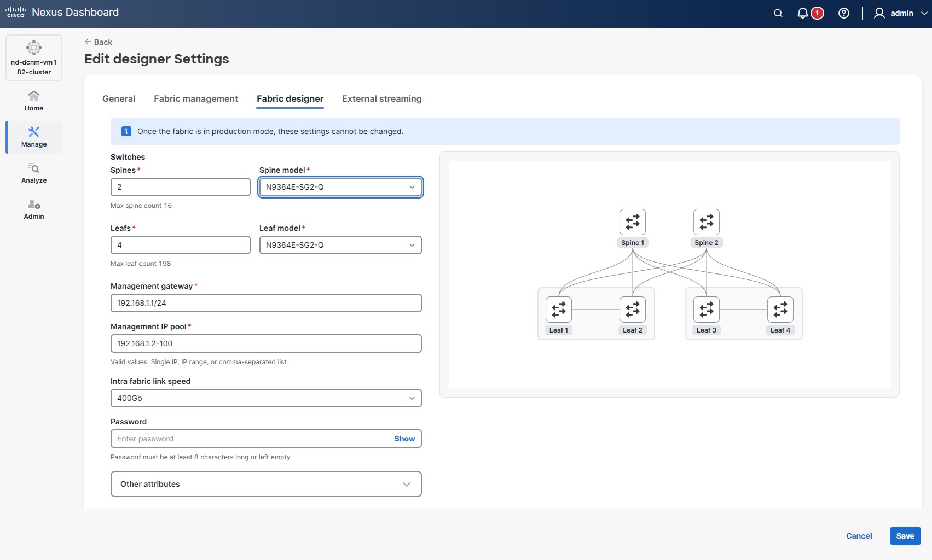This screenshot has height=560, width=932.
Task: Show the password text
Action: 404,439
